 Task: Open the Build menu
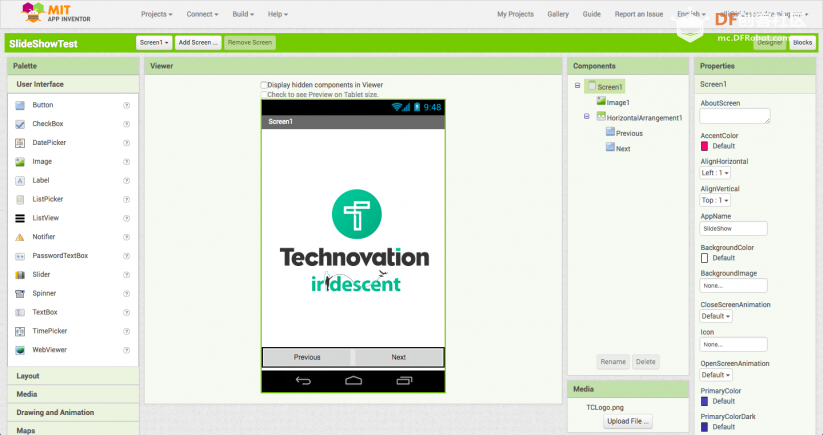pyautogui.click(x=243, y=14)
